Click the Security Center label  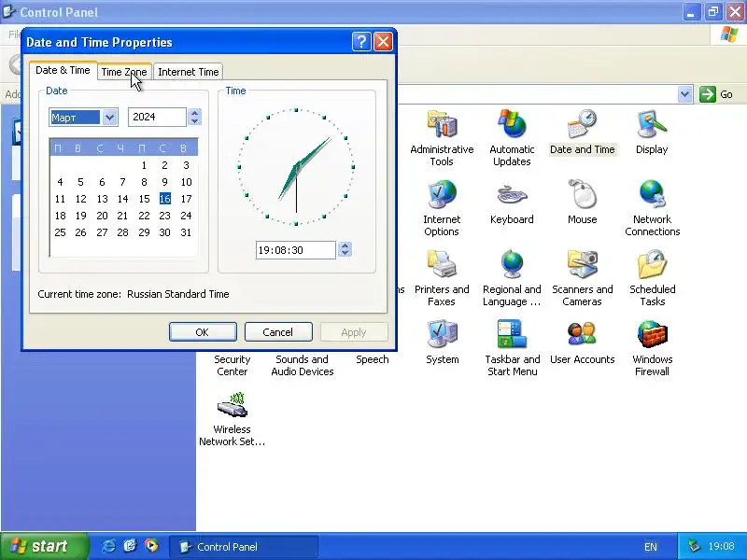coord(232,365)
